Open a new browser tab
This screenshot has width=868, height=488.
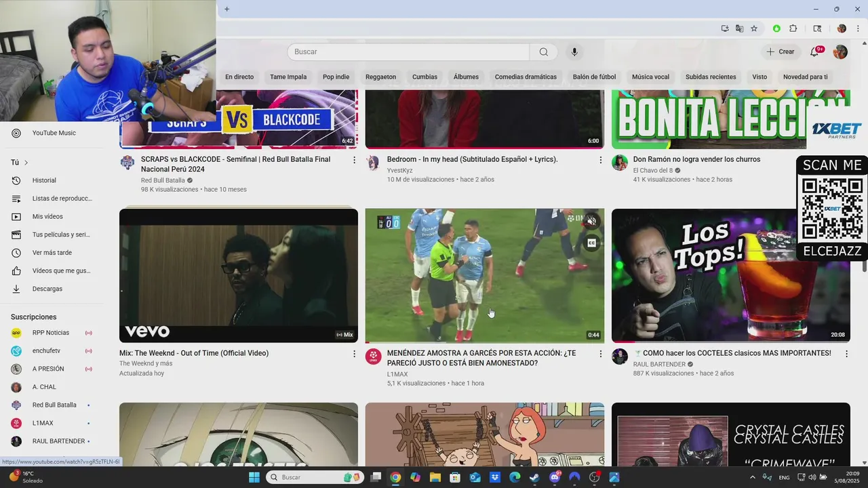226,9
